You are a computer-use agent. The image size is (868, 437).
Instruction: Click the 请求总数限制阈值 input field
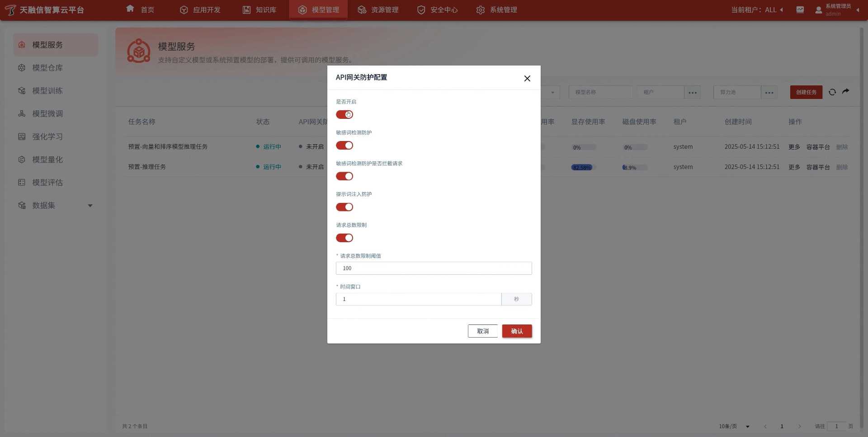click(434, 268)
